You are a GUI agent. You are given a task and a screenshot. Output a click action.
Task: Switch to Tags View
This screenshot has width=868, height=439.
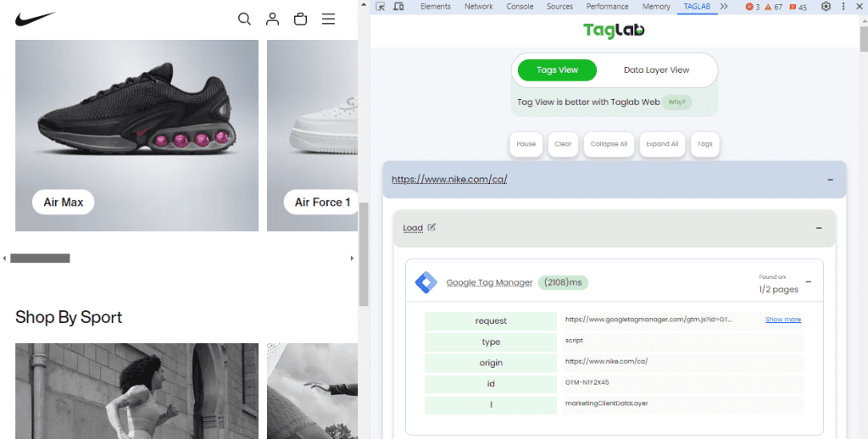click(x=557, y=70)
